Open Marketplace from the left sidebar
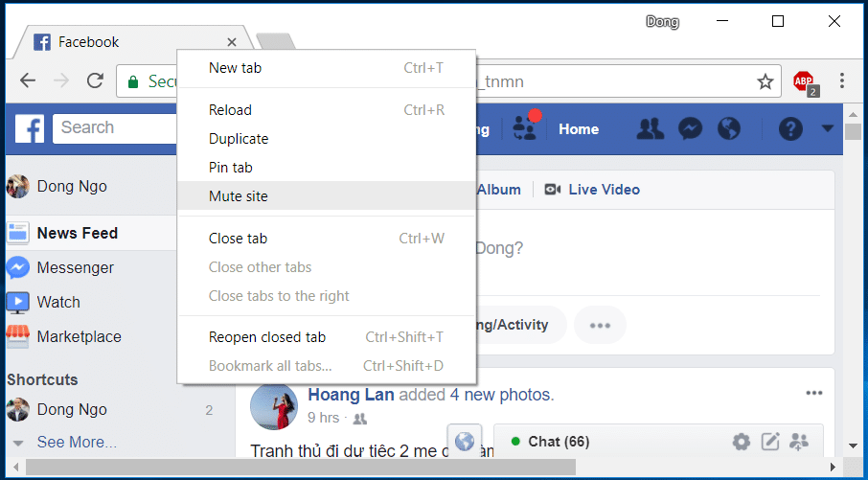The width and height of the screenshot is (868, 480). click(79, 336)
